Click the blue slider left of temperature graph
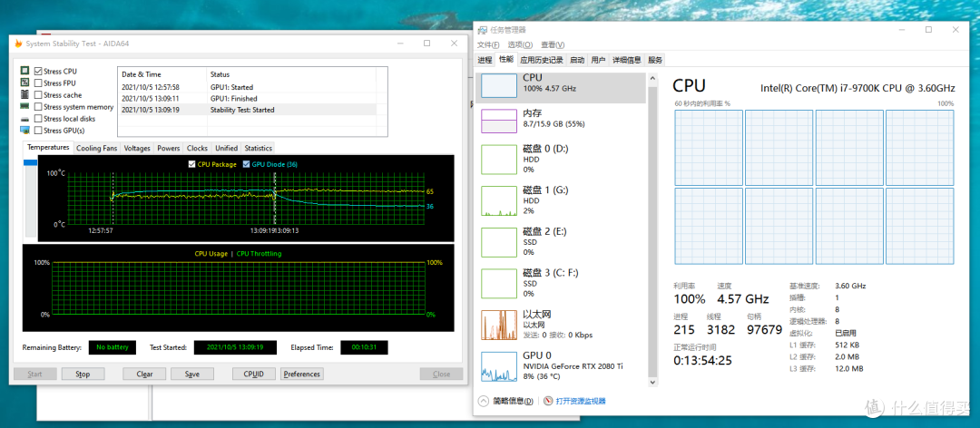980x428 pixels. pyautogui.click(x=30, y=163)
